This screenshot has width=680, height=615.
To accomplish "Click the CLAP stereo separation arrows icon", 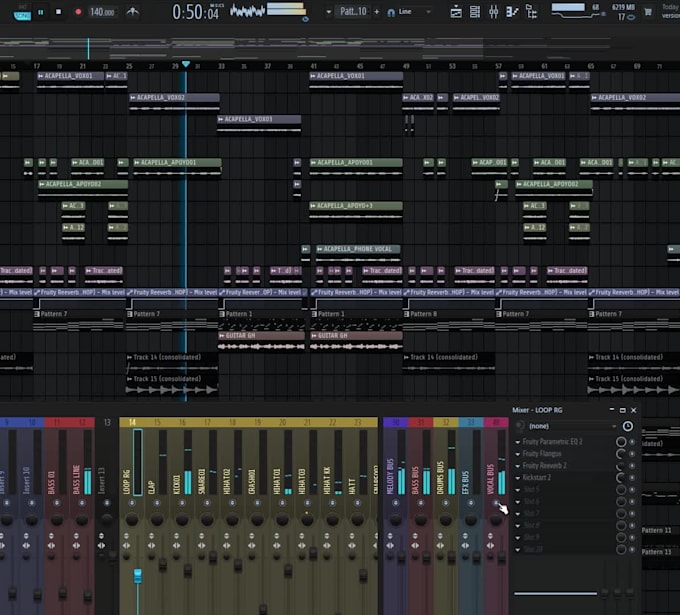I will tap(151, 546).
